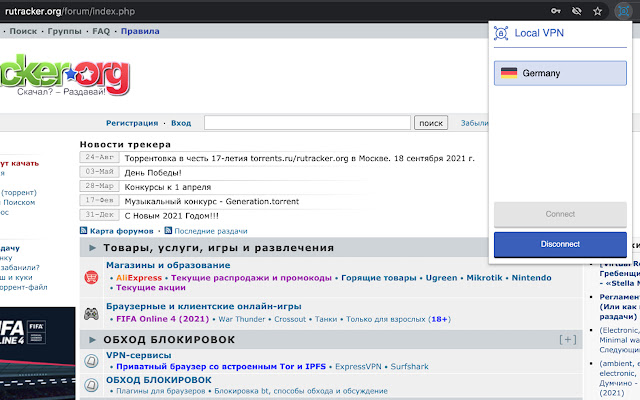The image size is (640, 400).
Task: Open the War Thunder link
Action: click(242, 319)
